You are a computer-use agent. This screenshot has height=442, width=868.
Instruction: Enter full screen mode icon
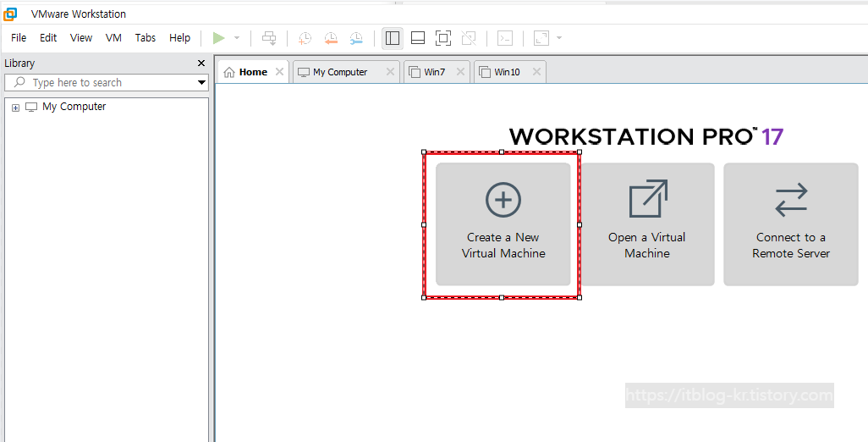[442, 38]
